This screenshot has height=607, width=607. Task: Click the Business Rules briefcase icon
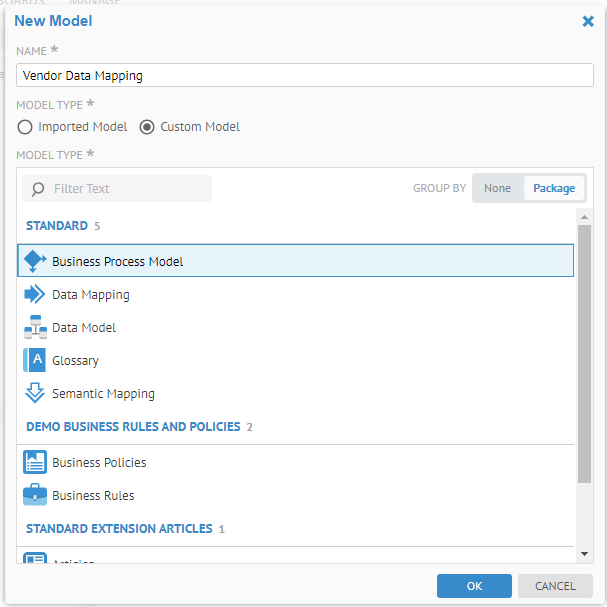(x=35, y=495)
